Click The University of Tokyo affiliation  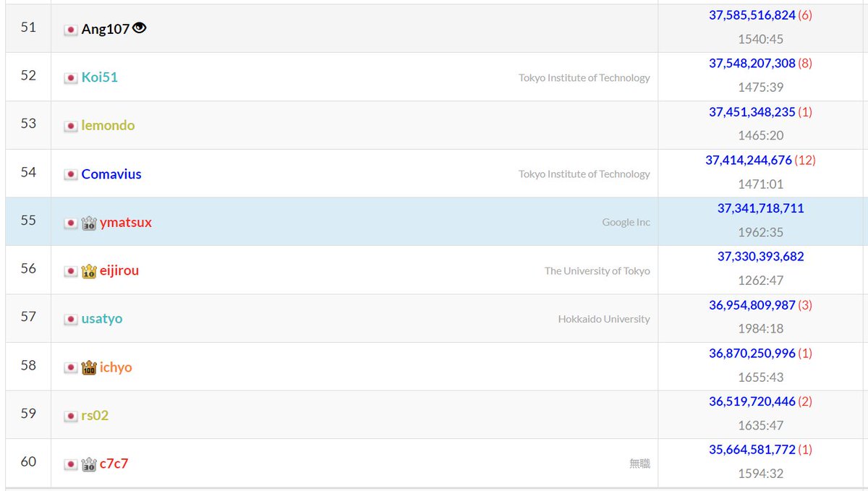click(597, 271)
